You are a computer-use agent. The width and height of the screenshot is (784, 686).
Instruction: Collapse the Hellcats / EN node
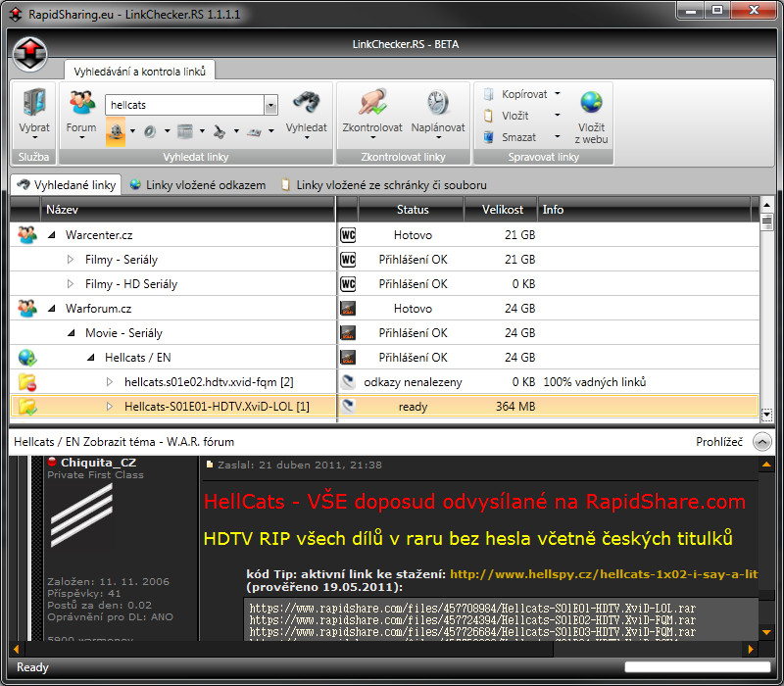(x=91, y=357)
